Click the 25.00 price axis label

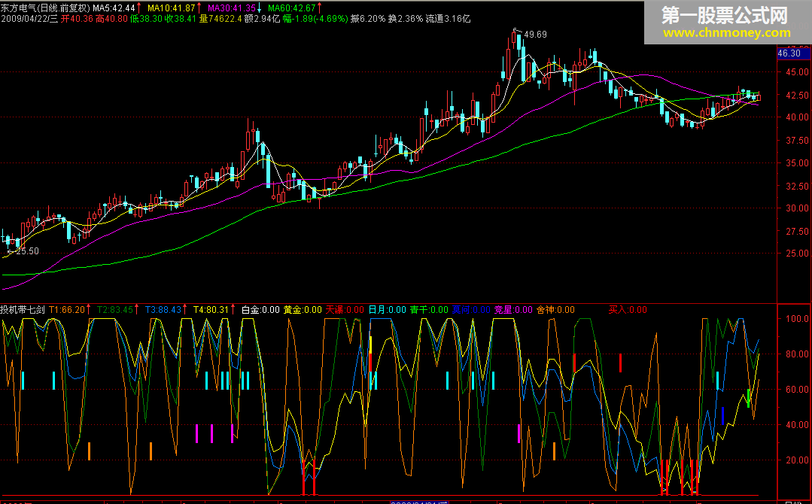coord(798,254)
